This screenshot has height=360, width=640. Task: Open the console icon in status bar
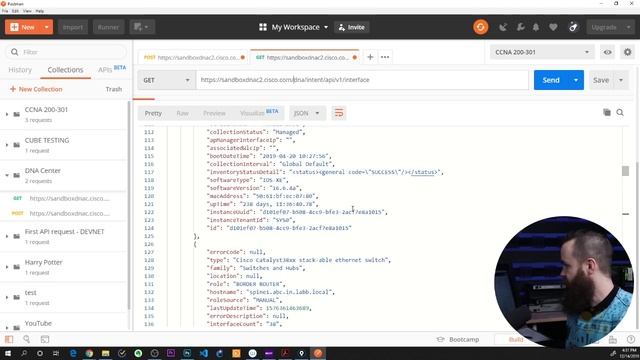point(44,339)
